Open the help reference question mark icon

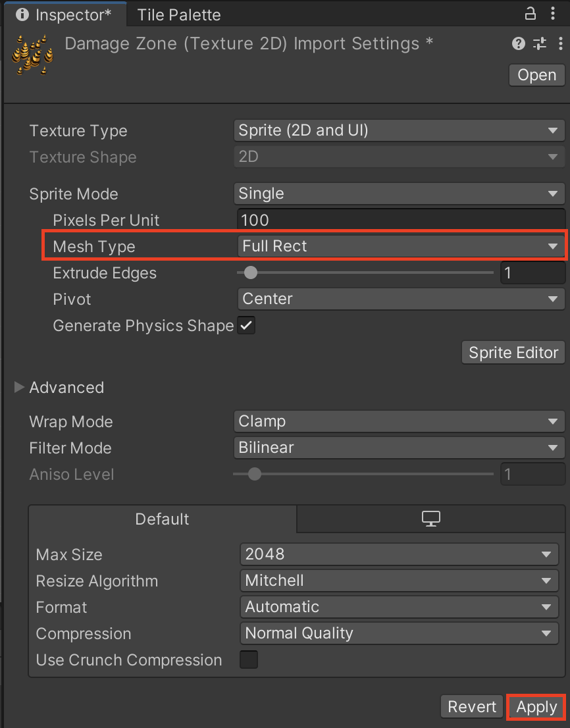(519, 44)
